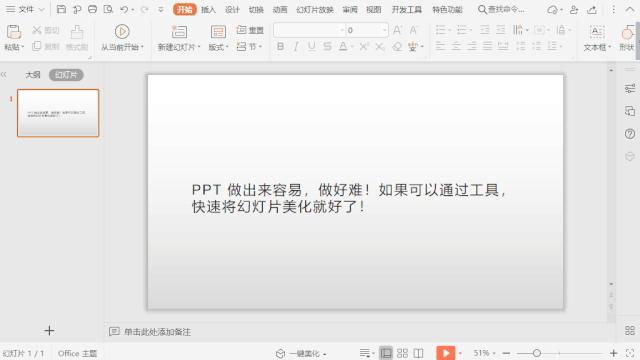640x360 pixels.
Task: Toggle Underline formatting
Action: coord(311,47)
